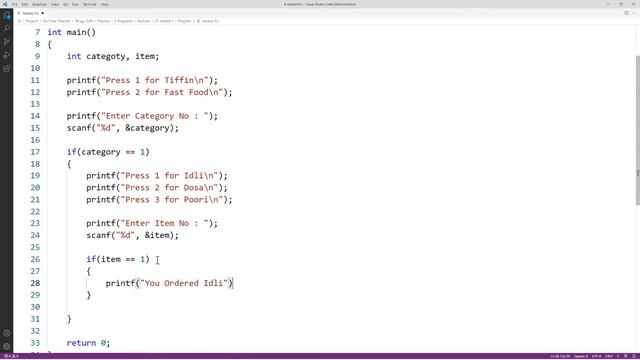The height and width of the screenshot is (360, 640).
Task: Expand the Sections breadcrumb segment
Action: (143, 21)
